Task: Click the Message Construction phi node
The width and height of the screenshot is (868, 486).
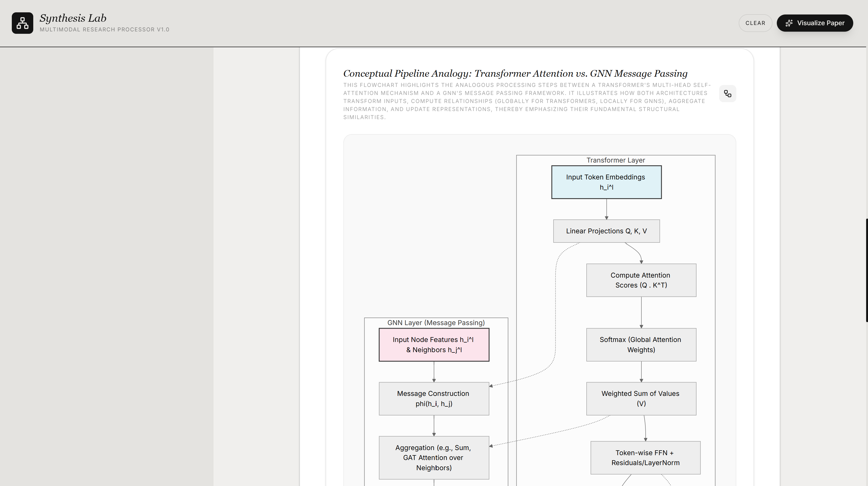Action: (x=434, y=398)
